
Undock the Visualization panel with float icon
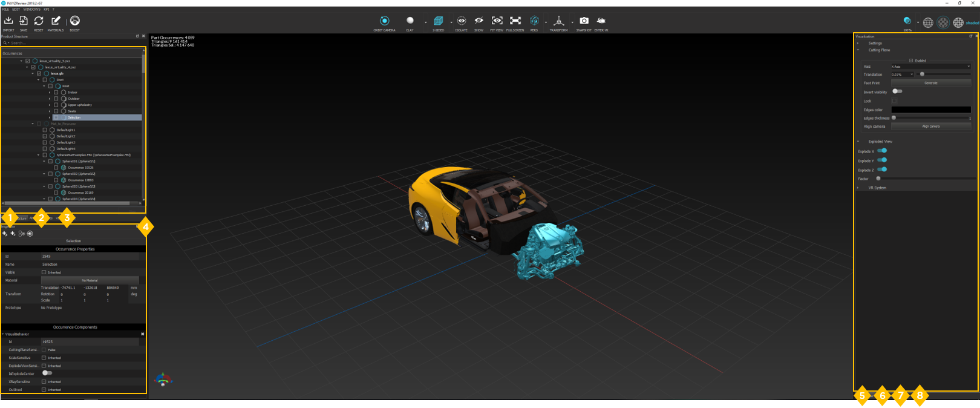coord(971,36)
